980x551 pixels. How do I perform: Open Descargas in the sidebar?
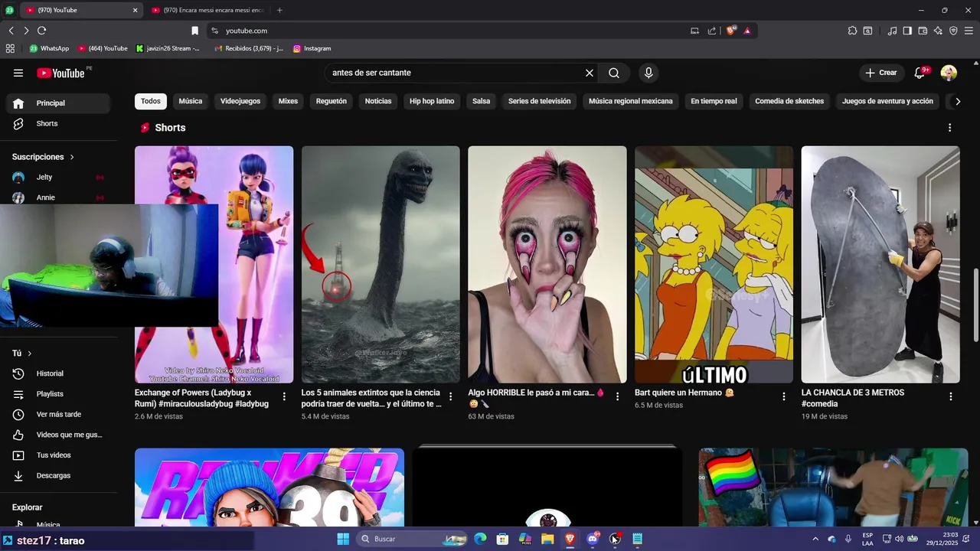58,476
